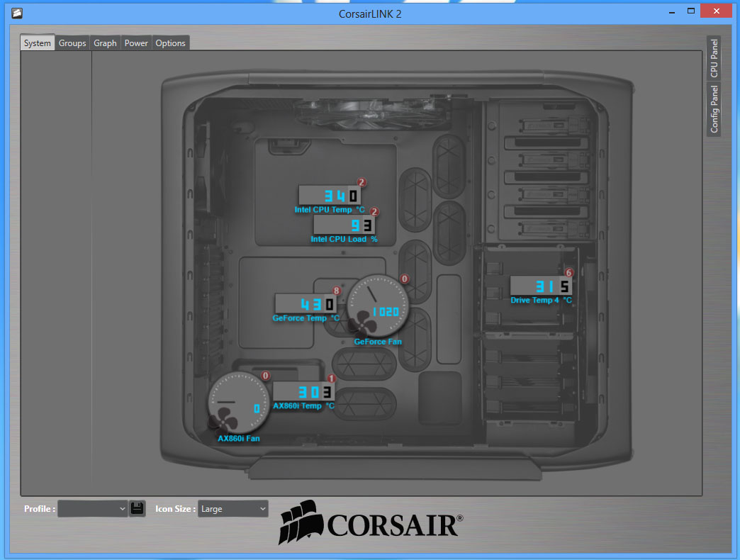
Task: Select the Intel CPU Load readout
Action: pos(344,225)
